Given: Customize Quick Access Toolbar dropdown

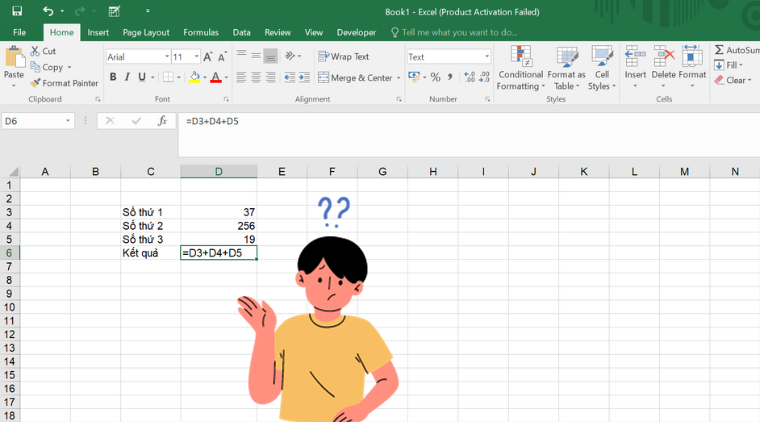Looking at the screenshot, I should point(147,11).
